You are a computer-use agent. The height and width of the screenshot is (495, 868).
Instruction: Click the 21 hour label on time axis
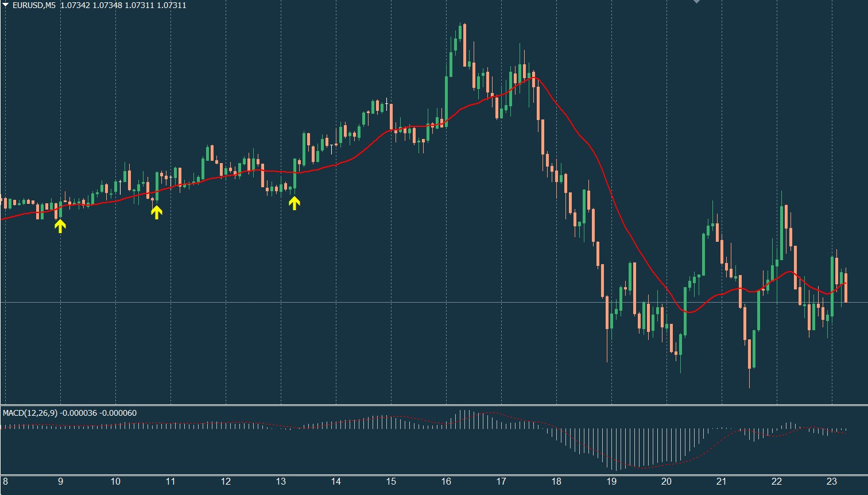point(722,482)
